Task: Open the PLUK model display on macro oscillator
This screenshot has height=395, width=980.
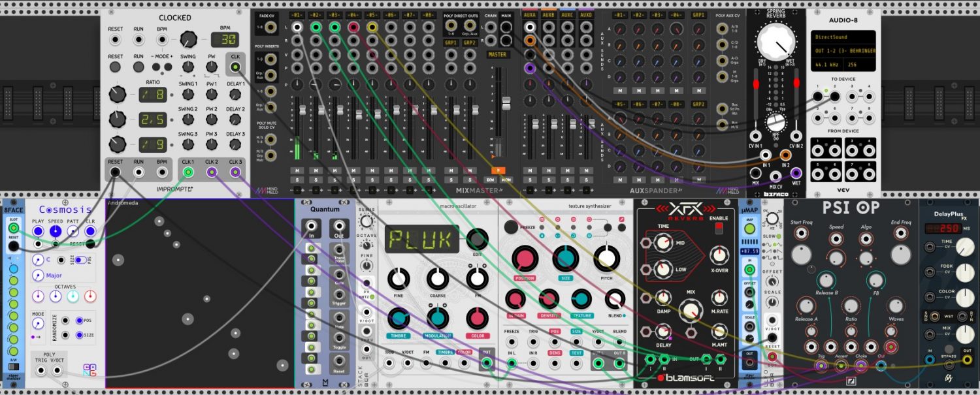Action: (421, 238)
